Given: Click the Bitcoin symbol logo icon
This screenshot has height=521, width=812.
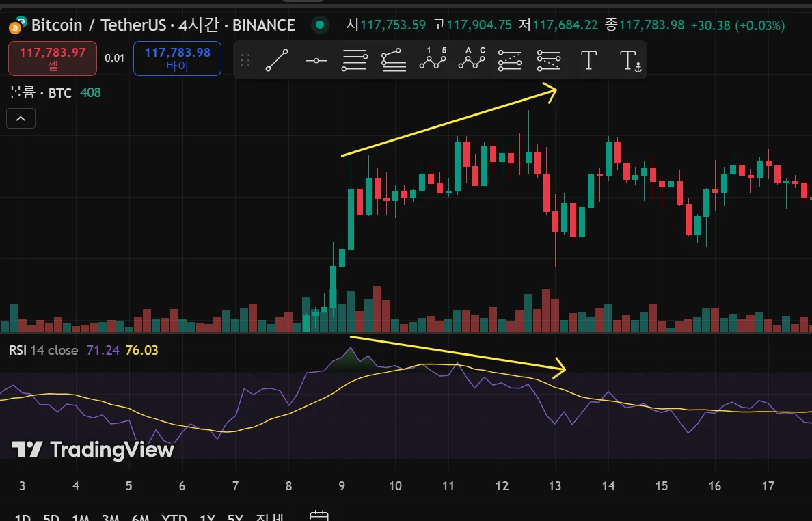Looking at the screenshot, I should click(16, 25).
